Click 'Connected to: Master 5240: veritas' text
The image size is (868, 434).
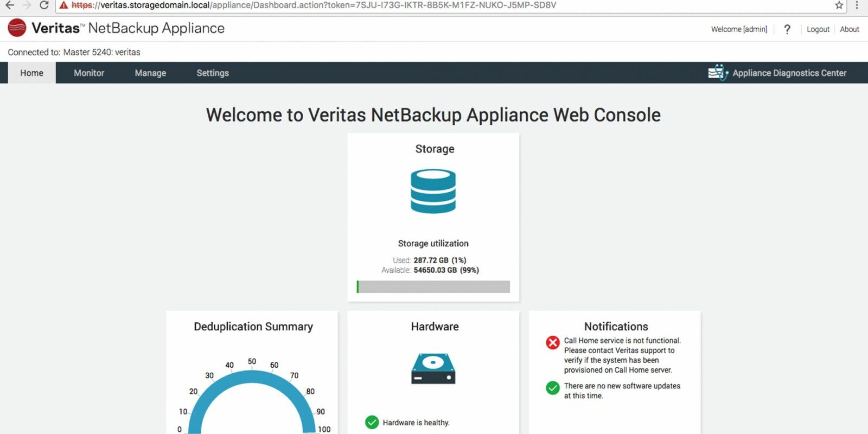click(74, 52)
